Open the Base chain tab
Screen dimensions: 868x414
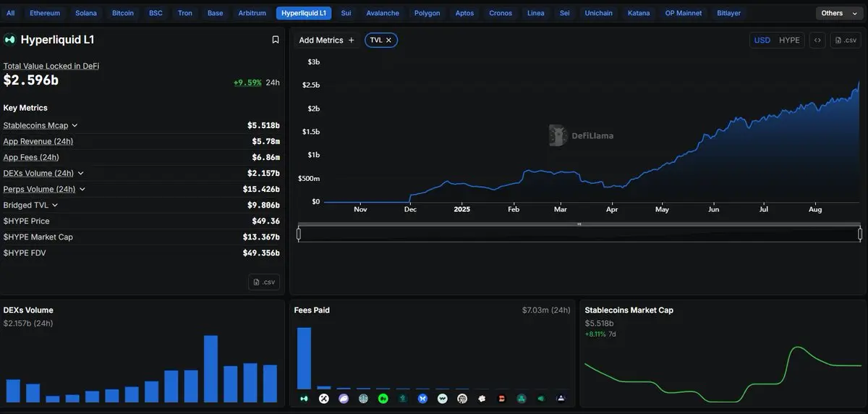[216, 13]
